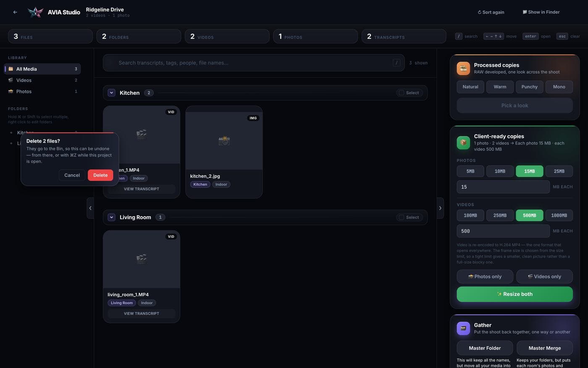Open All Media in the Library list
This screenshot has height=368, width=588.
pyautogui.click(x=42, y=69)
